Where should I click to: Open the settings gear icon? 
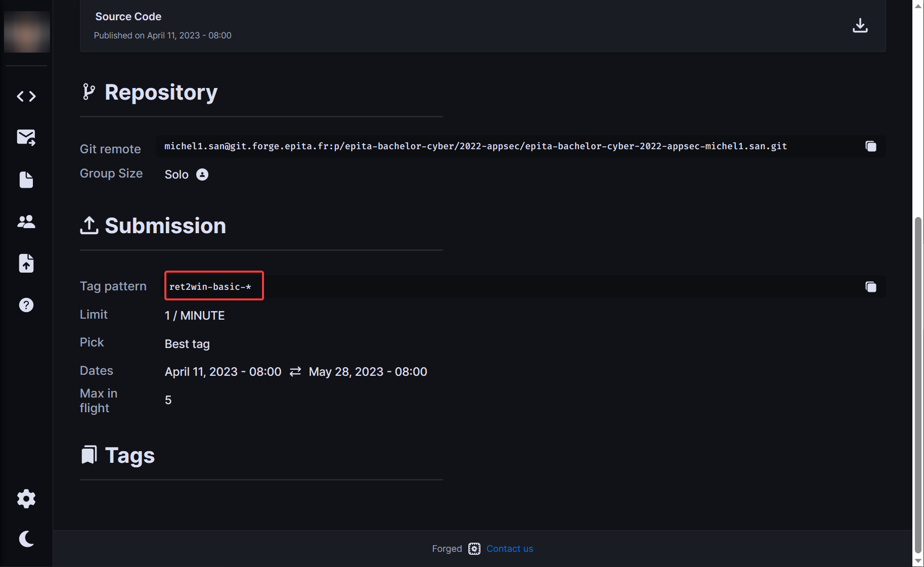(26, 499)
